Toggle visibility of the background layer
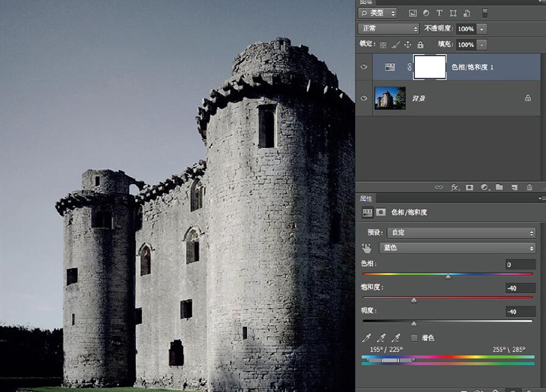The image size is (546, 392). coord(364,98)
